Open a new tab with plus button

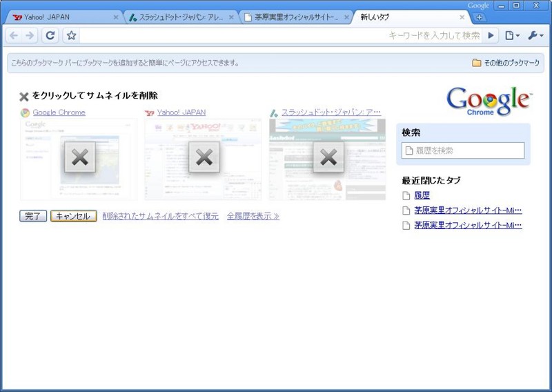point(479,17)
